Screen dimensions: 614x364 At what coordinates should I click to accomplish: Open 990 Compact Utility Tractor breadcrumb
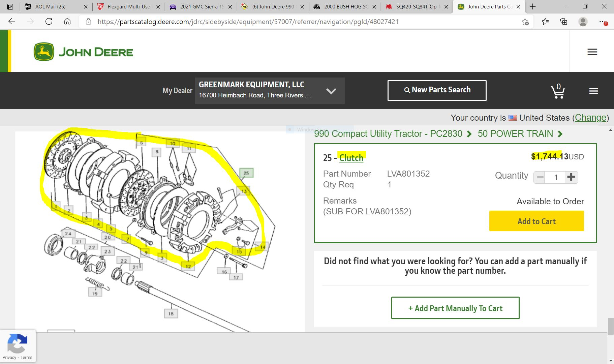388,134
